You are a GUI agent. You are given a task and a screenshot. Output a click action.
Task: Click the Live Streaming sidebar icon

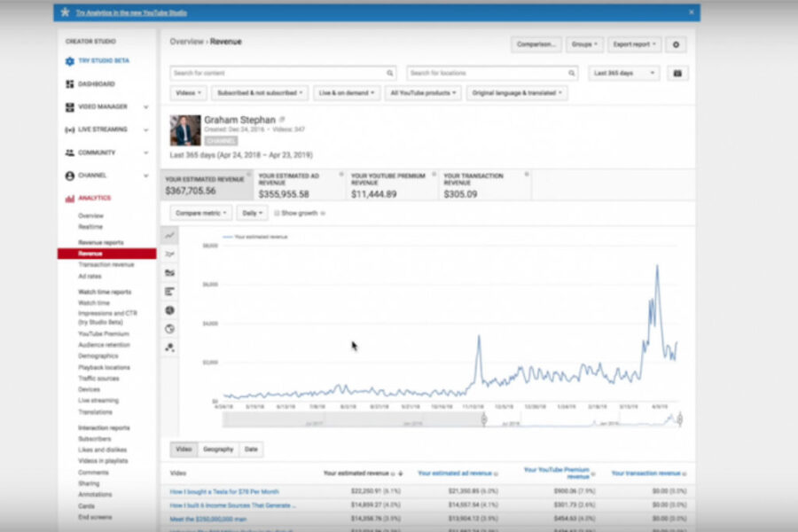tap(70, 129)
